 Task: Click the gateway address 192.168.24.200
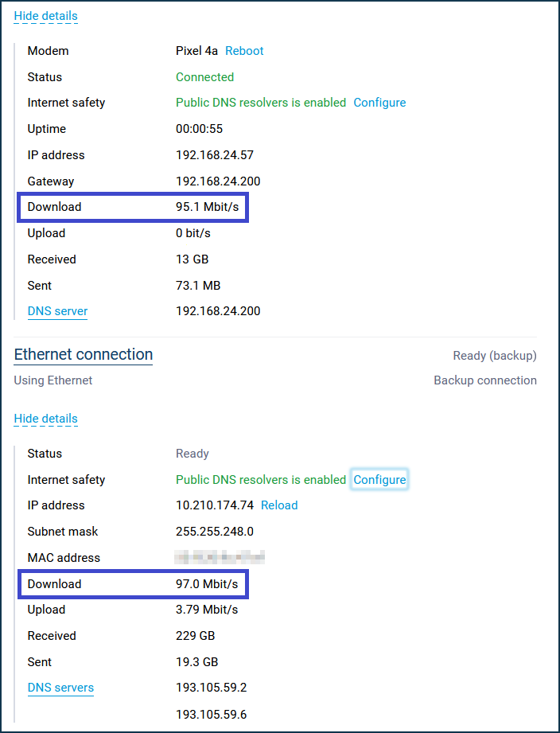pos(218,181)
